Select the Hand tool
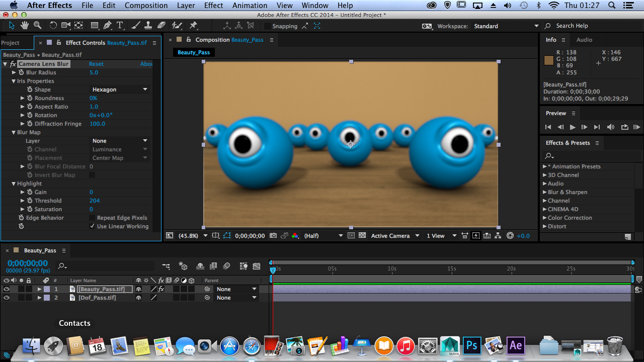 (x=25, y=25)
